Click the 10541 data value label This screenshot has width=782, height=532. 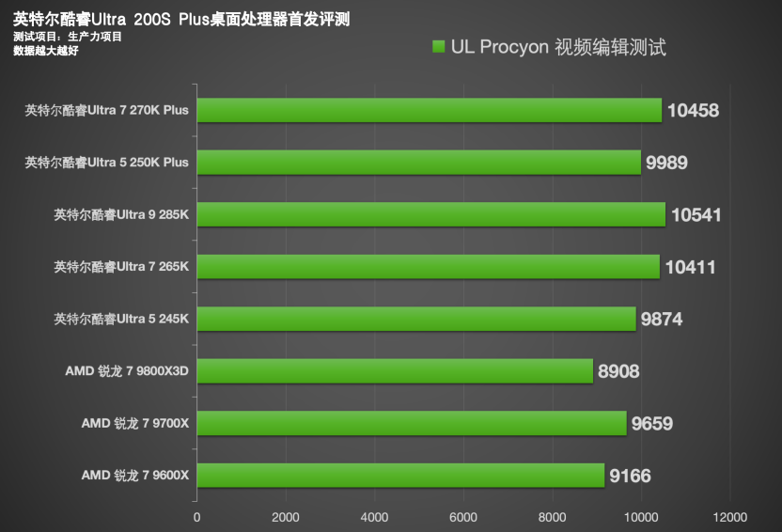pos(696,215)
